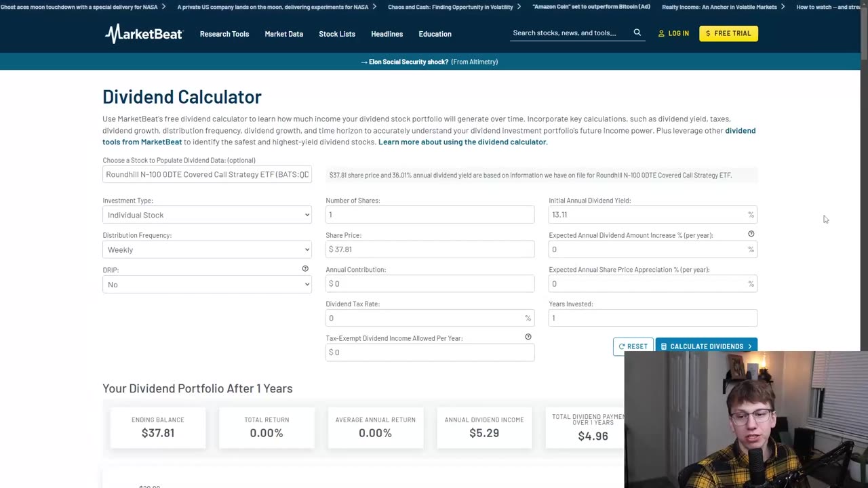Click the Total Return 0.00% card
The width and height of the screenshot is (868, 488).
pyautogui.click(x=267, y=427)
